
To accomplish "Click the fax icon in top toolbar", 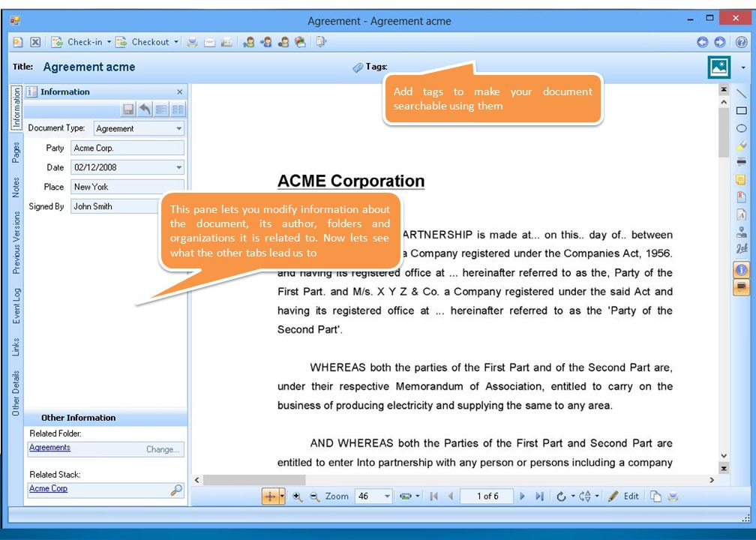I will 226,43.
